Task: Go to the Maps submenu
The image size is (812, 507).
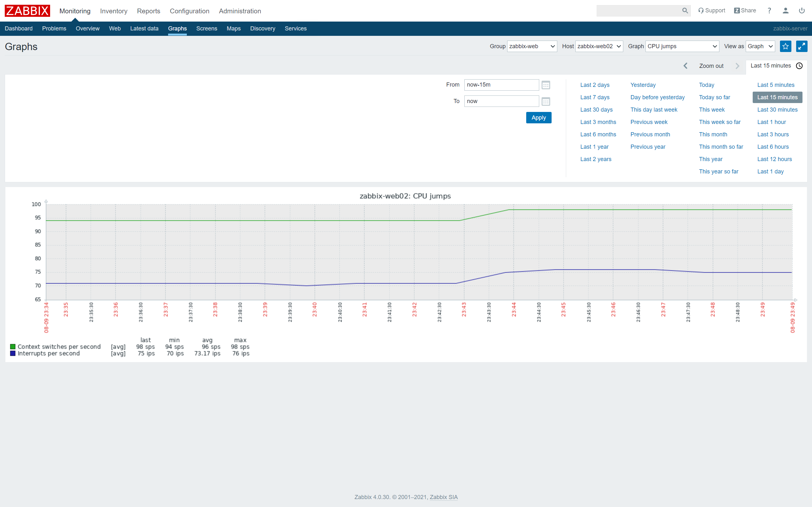Action: tap(233, 29)
